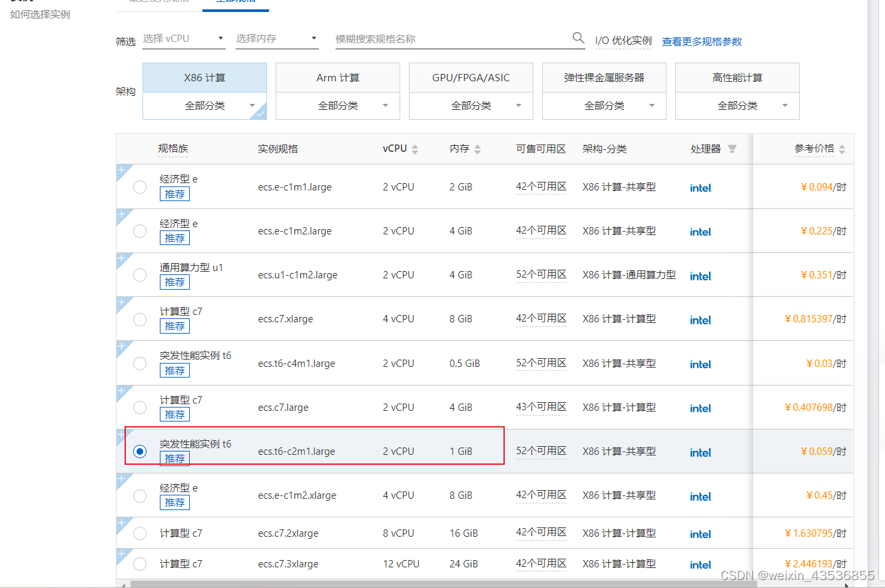Select radio for ecs.c7.2xlarge
Image resolution: width=885 pixels, height=588 pixels.
pyautogui.click(x=140, y=533)
